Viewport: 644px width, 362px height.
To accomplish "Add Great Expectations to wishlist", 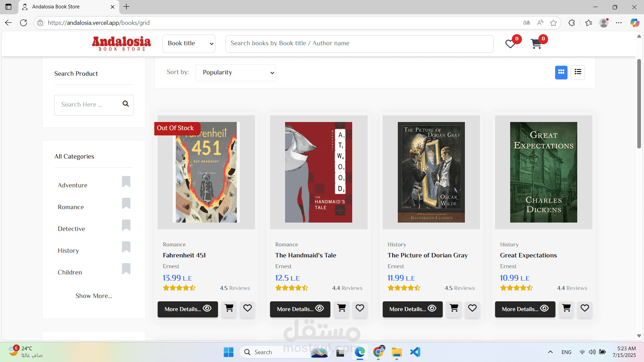I will (585, 308).
